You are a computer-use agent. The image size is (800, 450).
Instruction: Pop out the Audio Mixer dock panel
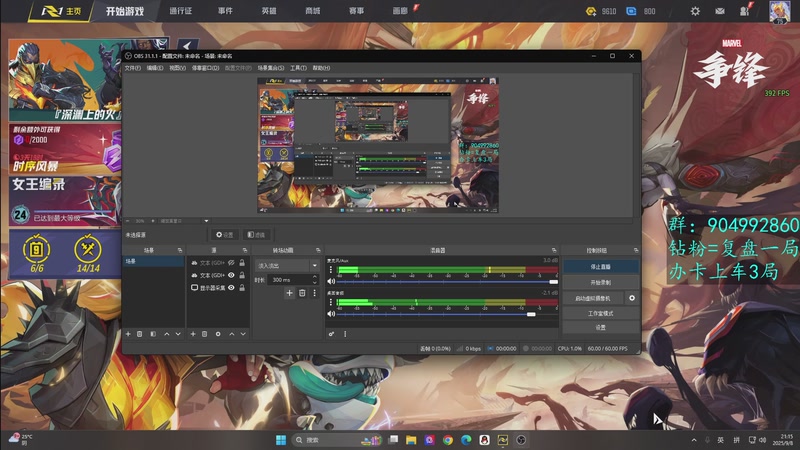click(x=554, y=250)
